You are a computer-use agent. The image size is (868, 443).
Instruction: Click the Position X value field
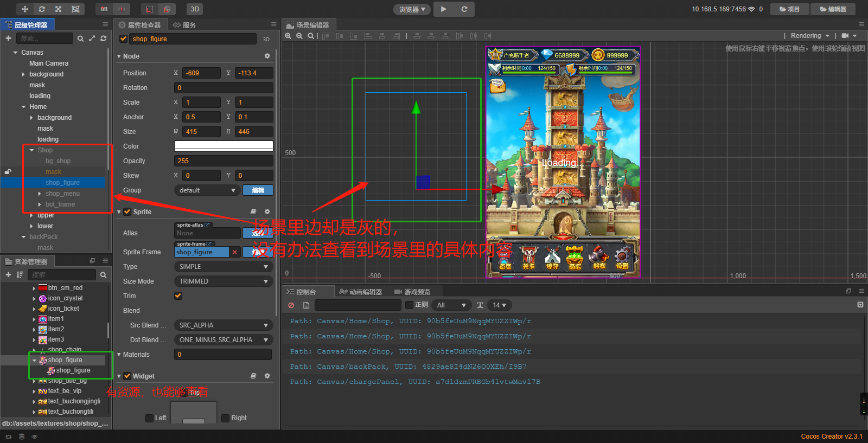201,73
